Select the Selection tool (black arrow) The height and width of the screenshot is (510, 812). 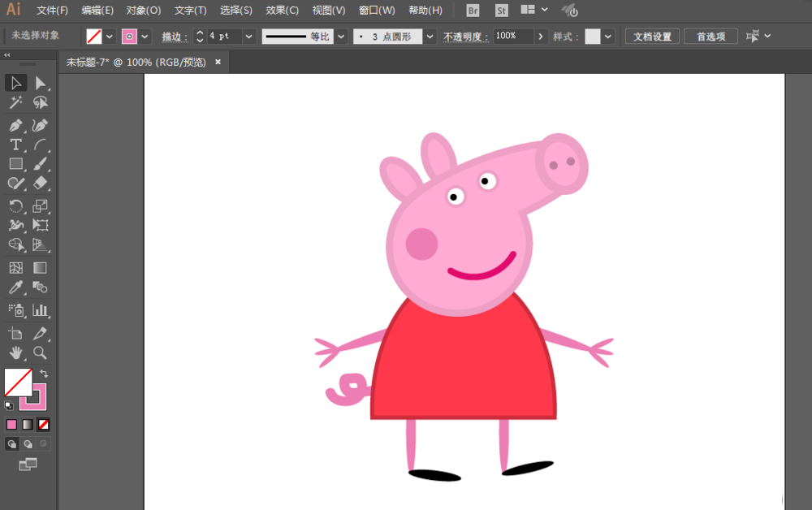[16, 83]
